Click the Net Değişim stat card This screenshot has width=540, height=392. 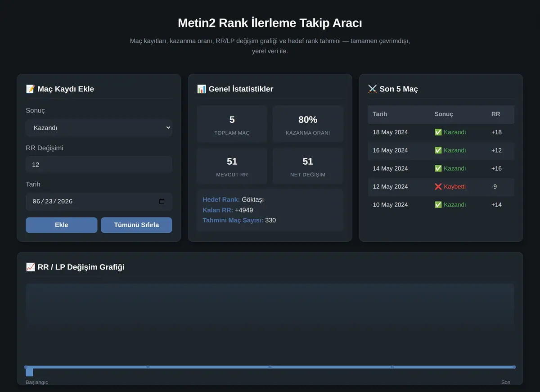click(x=308, y=166)
